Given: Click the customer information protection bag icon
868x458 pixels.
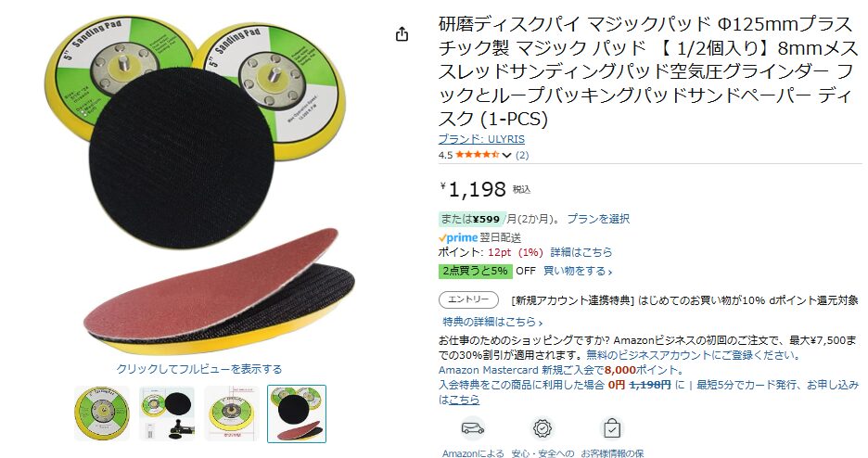Looking at the screenshot, I should [x=612, y=428].
